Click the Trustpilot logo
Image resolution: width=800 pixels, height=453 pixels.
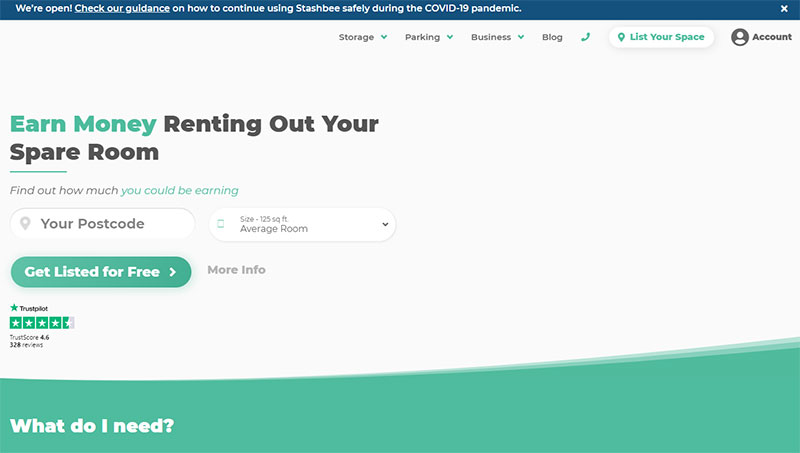29,308
